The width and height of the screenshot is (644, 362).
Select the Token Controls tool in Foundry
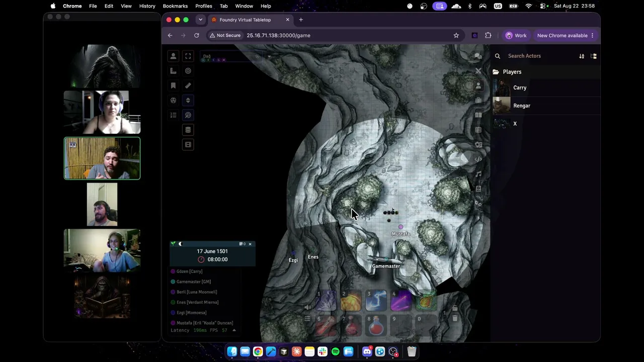click(173, 56)
